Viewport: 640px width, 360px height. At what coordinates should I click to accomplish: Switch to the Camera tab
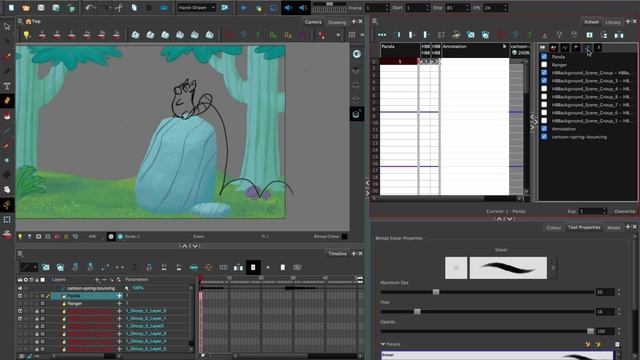click(313, 22)
